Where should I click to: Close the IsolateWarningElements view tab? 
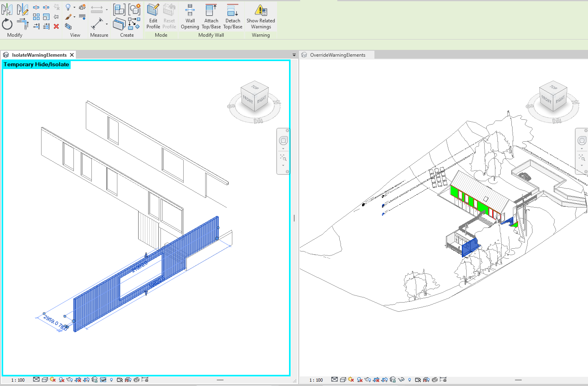pyautogui.click(x=72, y=55)
